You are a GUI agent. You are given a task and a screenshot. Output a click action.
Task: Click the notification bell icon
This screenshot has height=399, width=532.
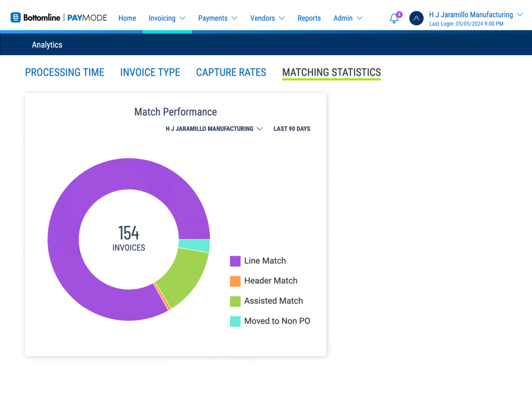click(394, 18)
